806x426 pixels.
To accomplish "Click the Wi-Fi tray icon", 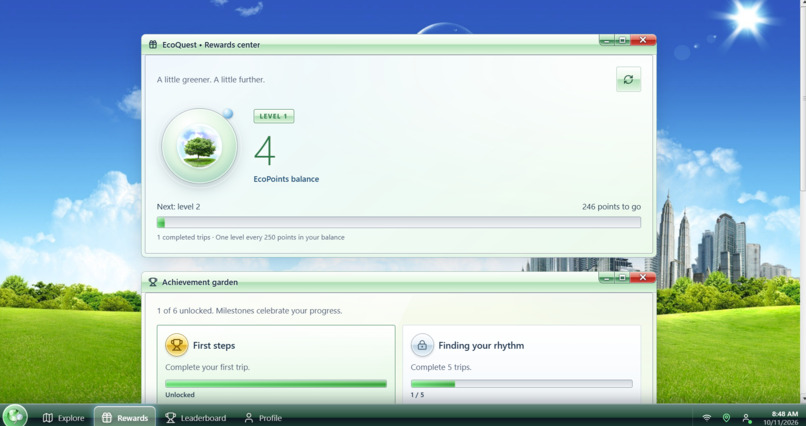I will point(707,418).
